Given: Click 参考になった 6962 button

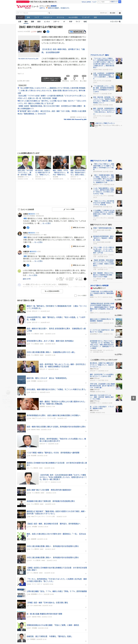Looking at the screenshot, I should tap(78, 228).
